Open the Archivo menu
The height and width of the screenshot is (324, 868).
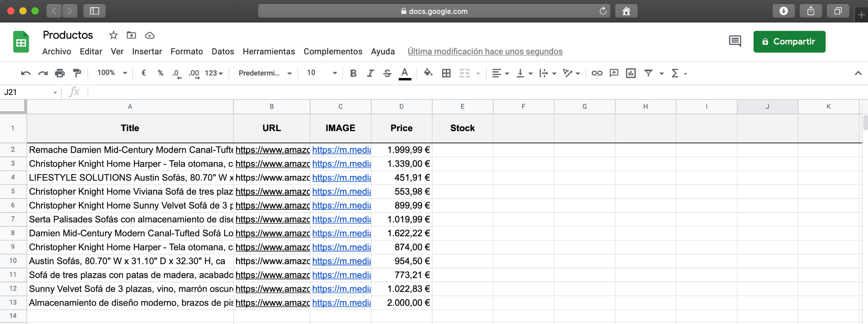click(x=57, y=51)
